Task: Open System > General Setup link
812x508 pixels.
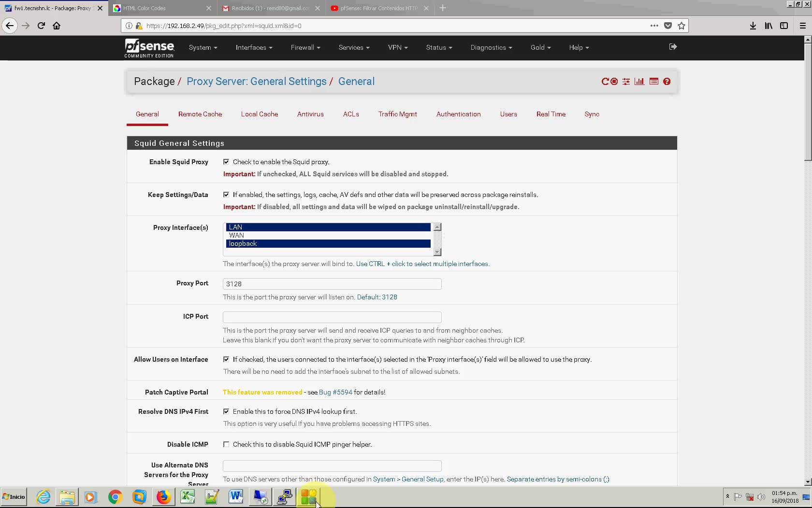Action: (408, 479)
